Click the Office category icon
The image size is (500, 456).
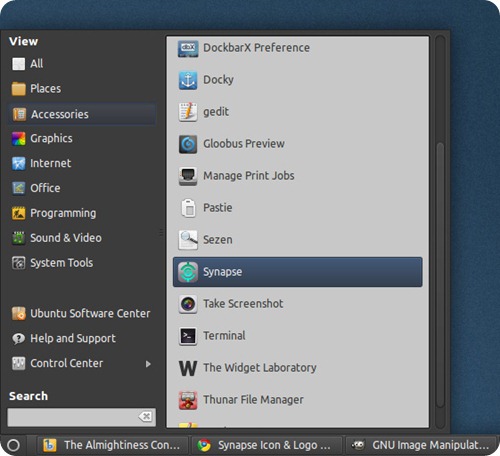18,188
